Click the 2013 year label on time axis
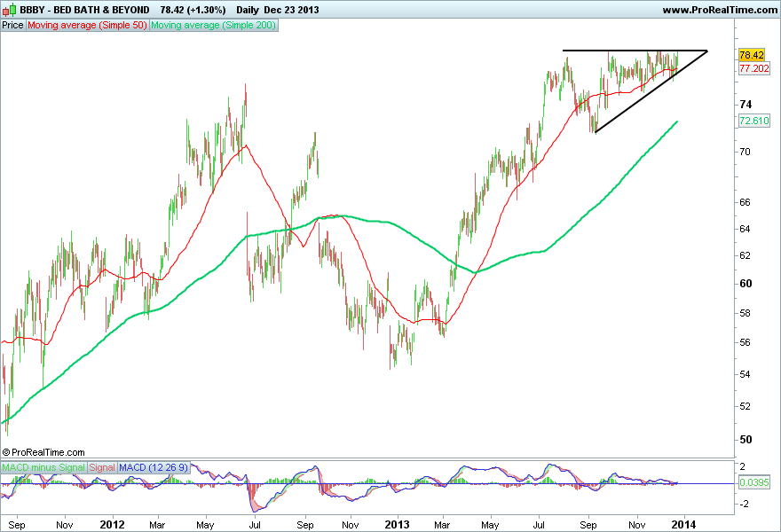The width and height of the screenshot is (781, 532). 397,525
